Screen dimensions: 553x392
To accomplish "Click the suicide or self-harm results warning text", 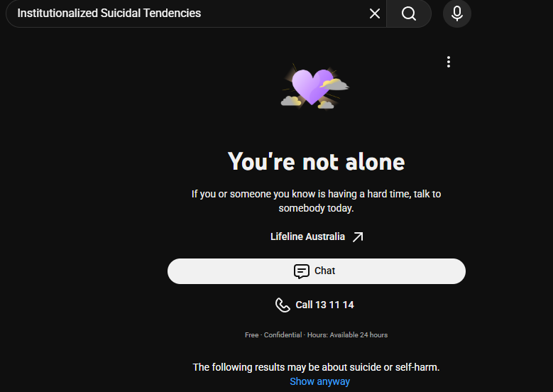I will 317,367.
